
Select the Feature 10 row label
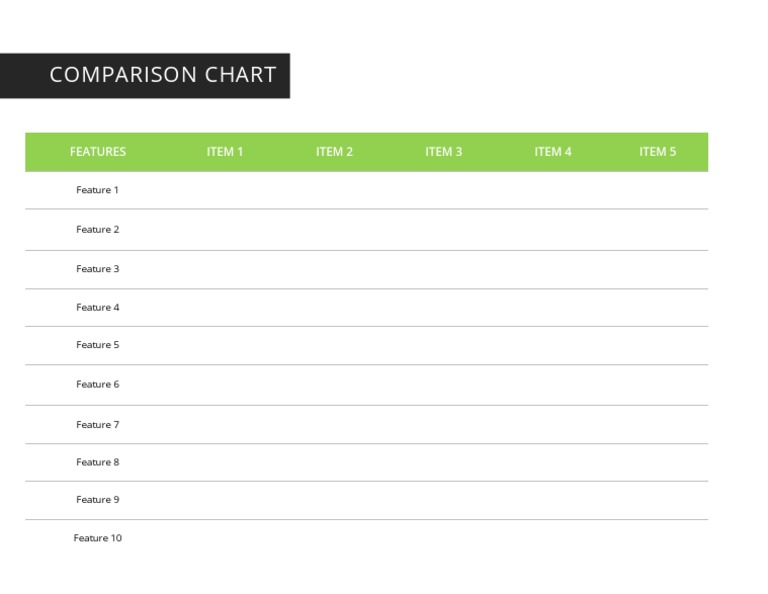tap(98, 539)
